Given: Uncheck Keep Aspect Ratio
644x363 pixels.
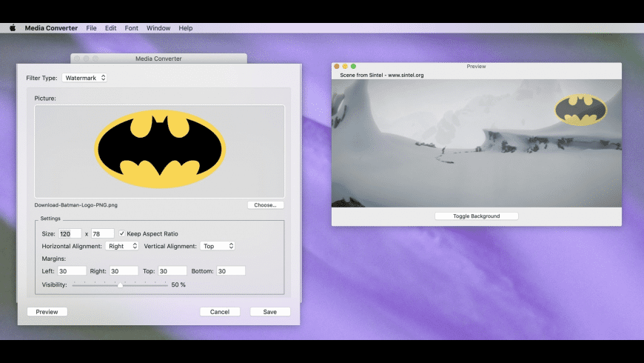Looking at the screenshot, I should [x=122, y=233].
